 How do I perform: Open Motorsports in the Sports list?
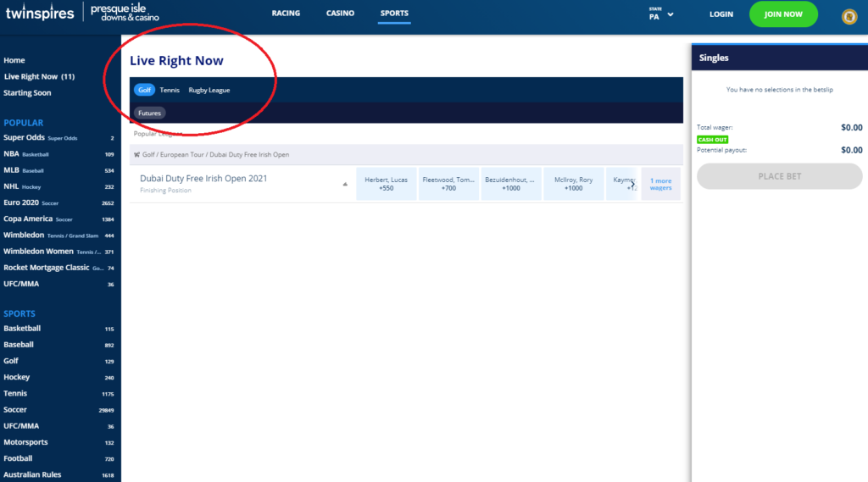(x=58, y=442)
